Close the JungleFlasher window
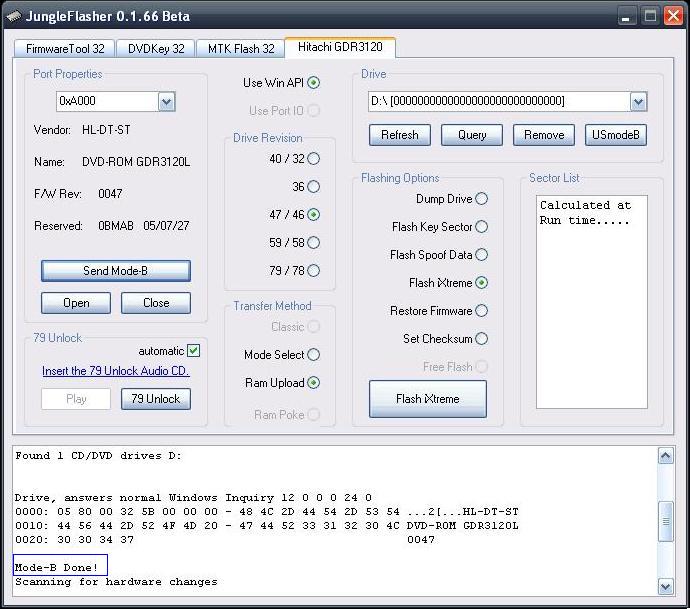The width and height of the screenshot is (690, 609). point(673,16)
